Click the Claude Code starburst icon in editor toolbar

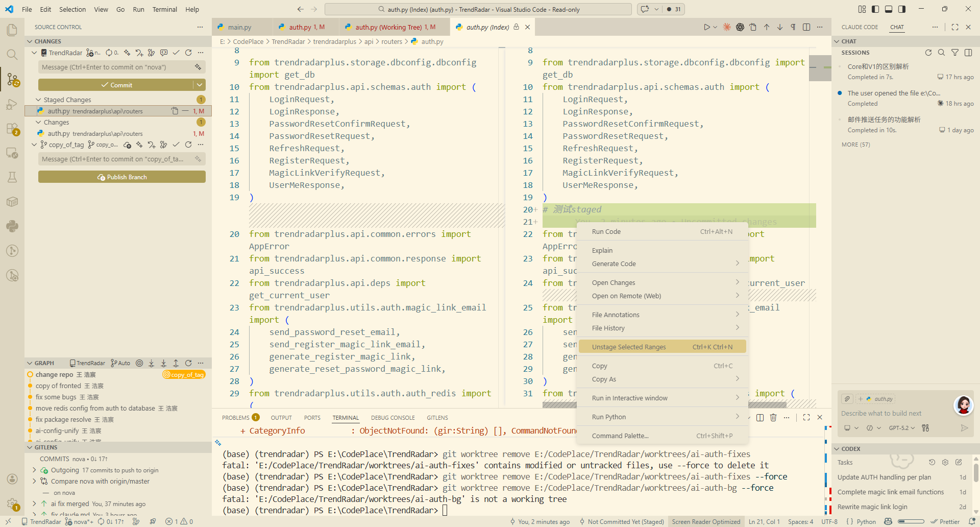727,27
